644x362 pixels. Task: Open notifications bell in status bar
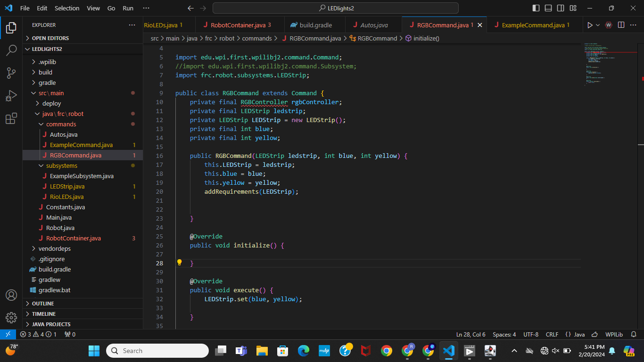coord(634,334)
